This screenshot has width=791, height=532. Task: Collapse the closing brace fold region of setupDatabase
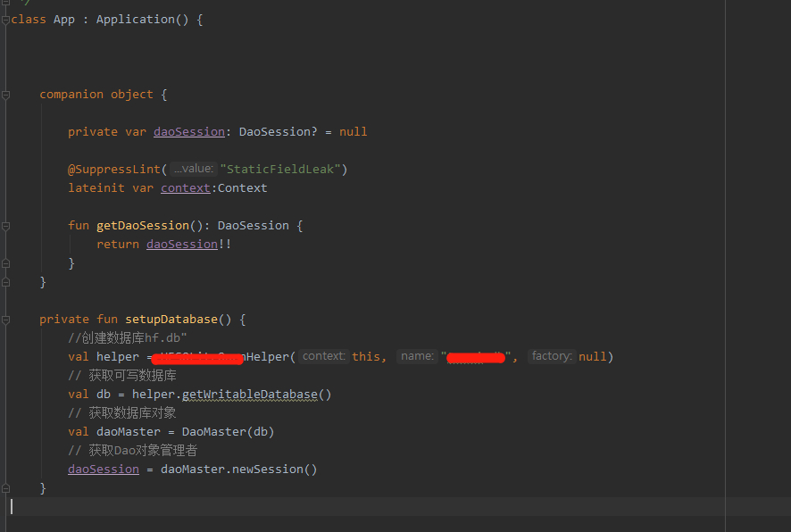point(8,487)
